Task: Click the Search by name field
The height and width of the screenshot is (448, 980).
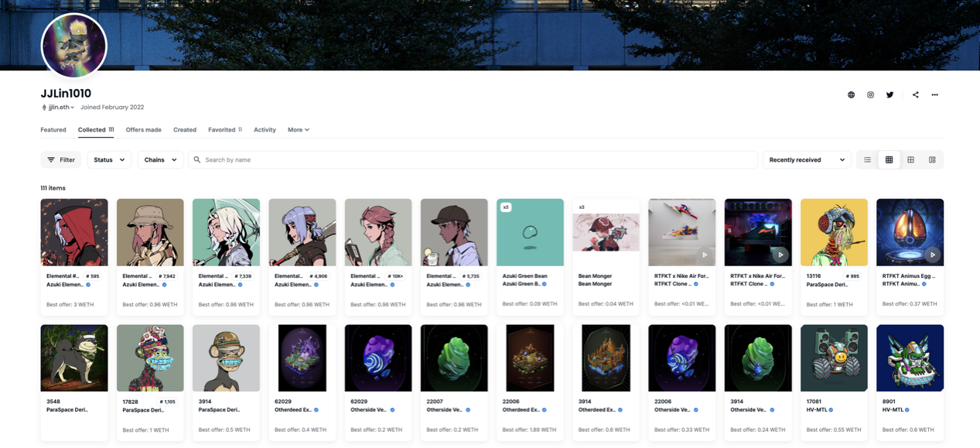Action: click(472, 160)
